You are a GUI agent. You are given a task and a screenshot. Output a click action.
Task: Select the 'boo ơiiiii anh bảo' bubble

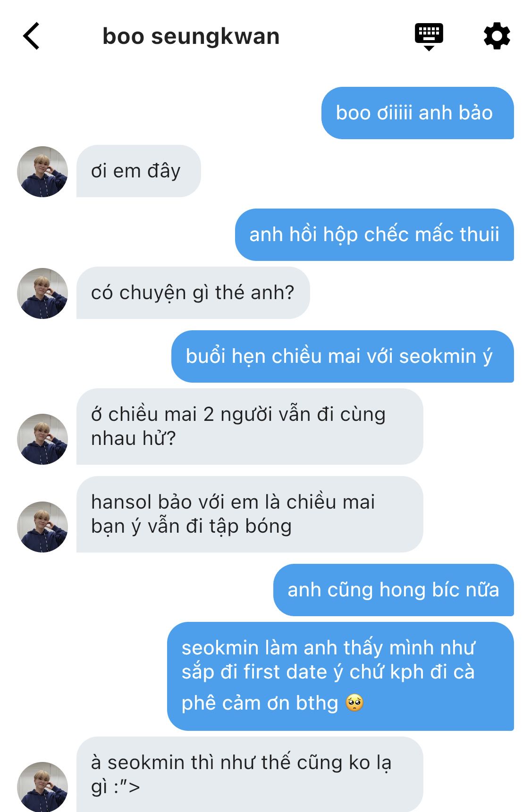[x=417, y=113]
